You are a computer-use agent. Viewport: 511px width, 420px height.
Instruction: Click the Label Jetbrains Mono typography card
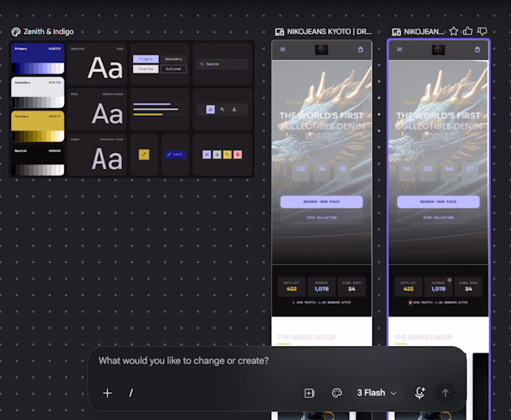[97, 155]
